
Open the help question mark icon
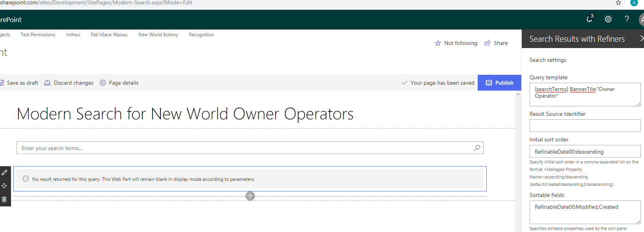pyautogui.click(x=627, y=19)
